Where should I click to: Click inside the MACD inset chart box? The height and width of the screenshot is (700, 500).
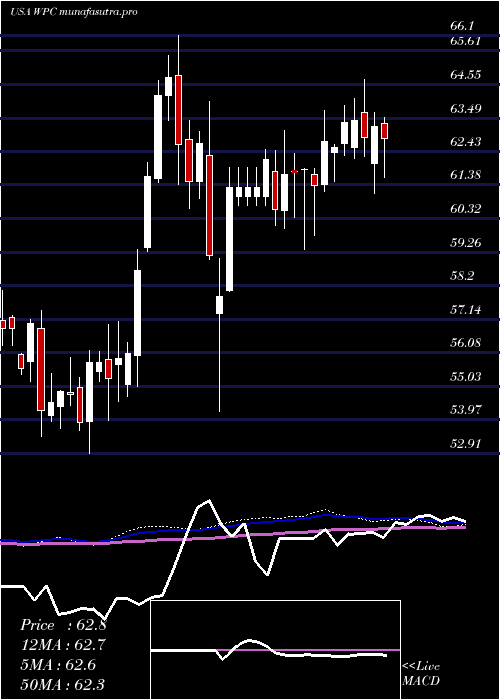(275, 650)
